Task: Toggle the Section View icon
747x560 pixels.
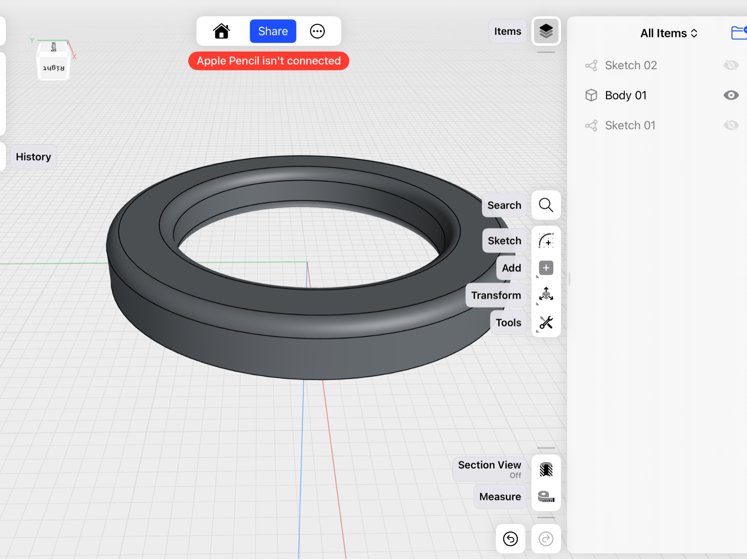Action: coord(546,469)
